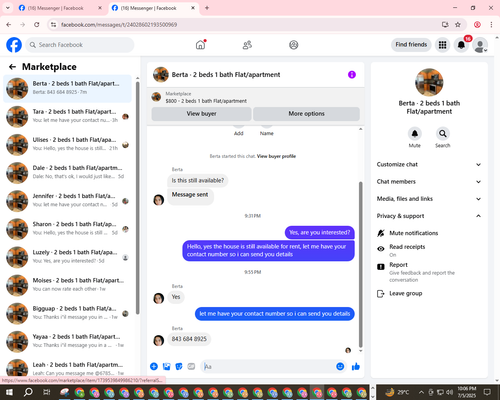500x400 pixels.
Task: Open Windows Task View
Action: 47,392
